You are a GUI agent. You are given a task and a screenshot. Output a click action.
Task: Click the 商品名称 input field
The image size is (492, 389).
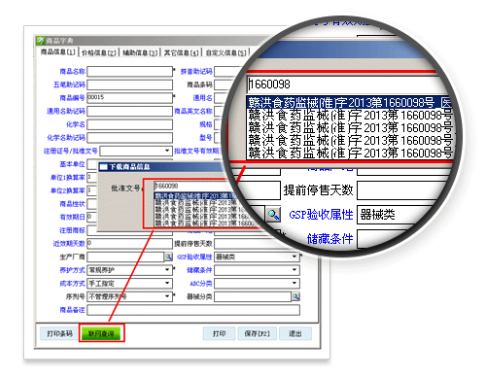pos(130,71)
